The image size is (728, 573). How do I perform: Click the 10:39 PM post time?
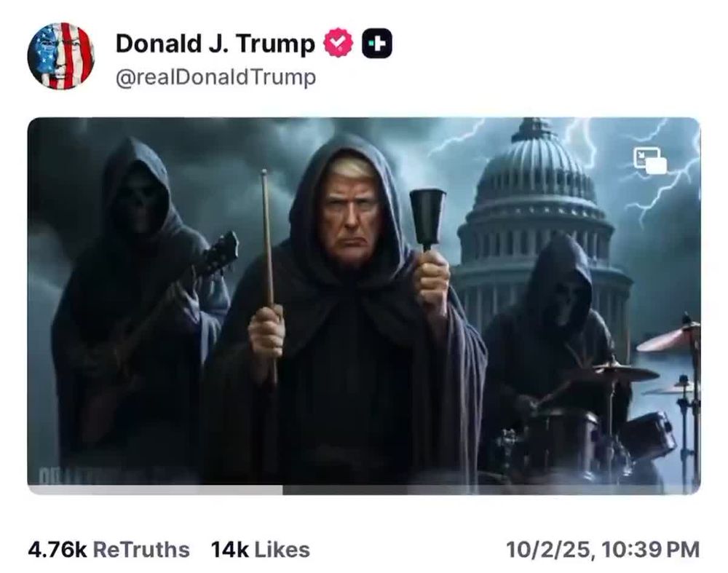click(650, 550)
